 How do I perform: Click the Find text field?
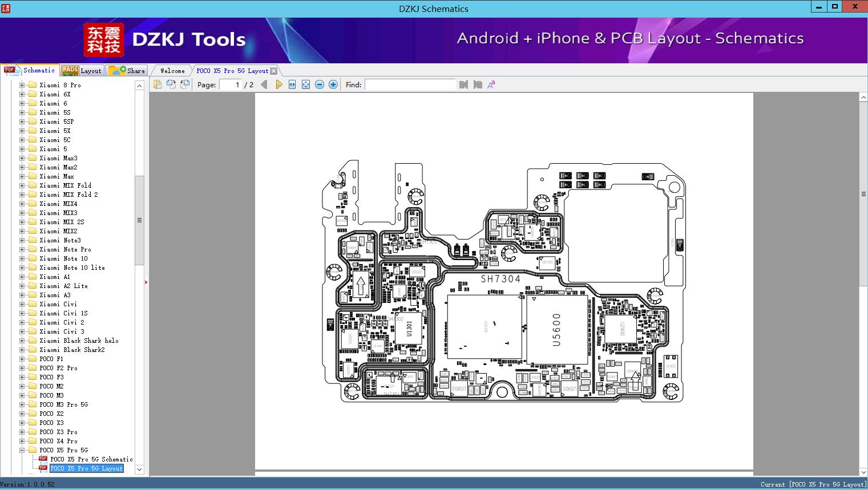[410, 84]
